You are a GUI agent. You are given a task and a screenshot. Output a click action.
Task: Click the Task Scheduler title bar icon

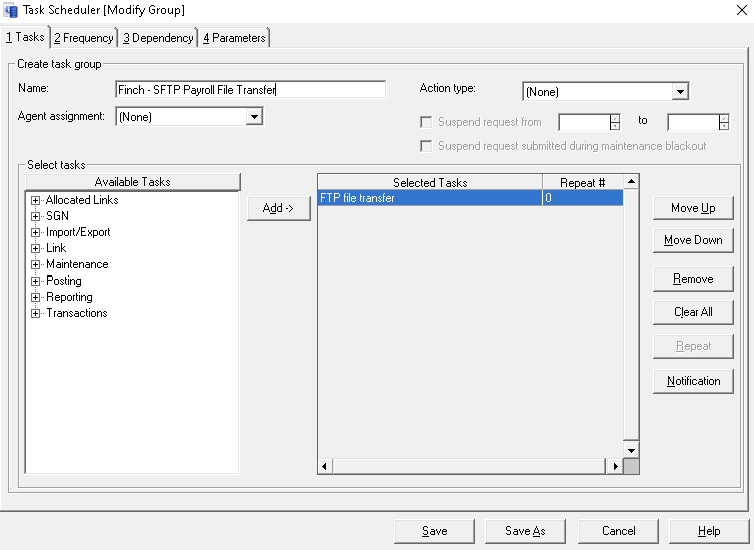pos(10,10)
